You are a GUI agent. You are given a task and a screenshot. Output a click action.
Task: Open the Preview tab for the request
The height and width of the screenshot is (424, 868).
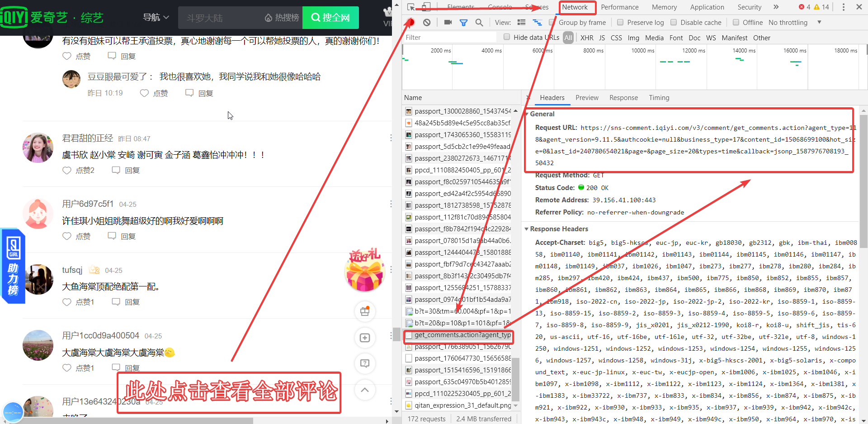pyautogui.click(x=587, y=98)
